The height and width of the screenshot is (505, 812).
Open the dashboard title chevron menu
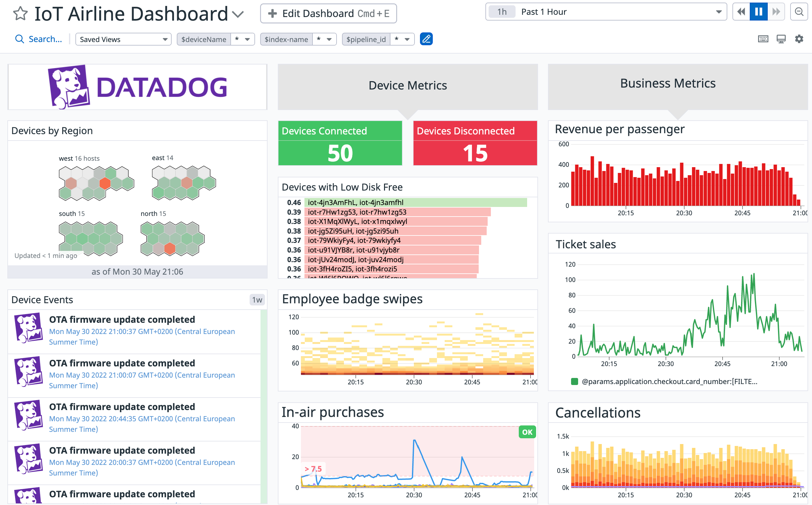click(238, 15)
